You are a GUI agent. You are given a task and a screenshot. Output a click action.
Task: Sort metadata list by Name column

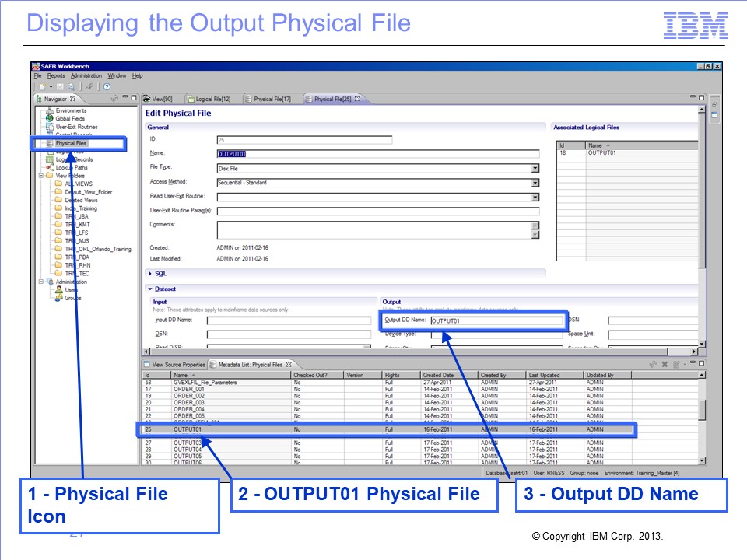(231, 375)
